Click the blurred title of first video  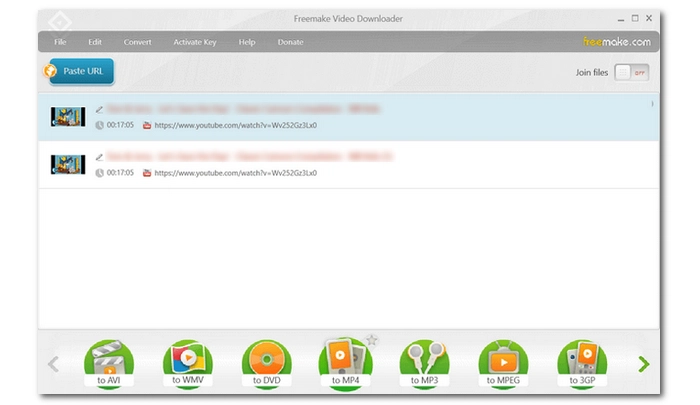pyautogui.click(x=243, y=109)
